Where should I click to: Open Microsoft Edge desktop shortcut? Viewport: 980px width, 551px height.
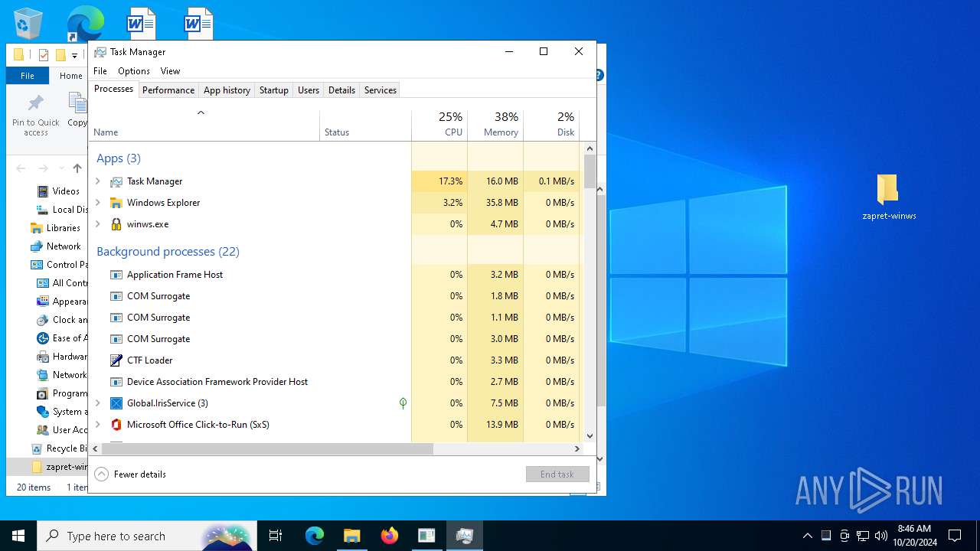click(85, 23)
